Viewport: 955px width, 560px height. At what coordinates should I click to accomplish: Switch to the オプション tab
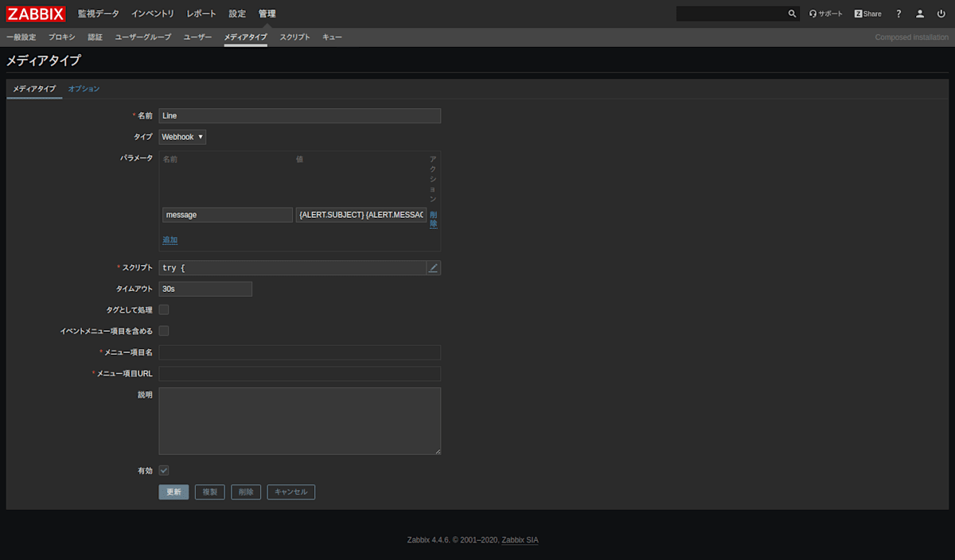coord(84,89)
